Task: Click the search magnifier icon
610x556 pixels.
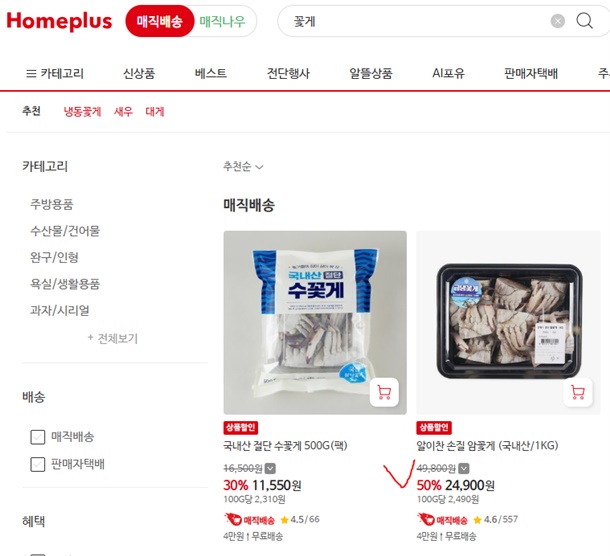Action: coord(584,21)
